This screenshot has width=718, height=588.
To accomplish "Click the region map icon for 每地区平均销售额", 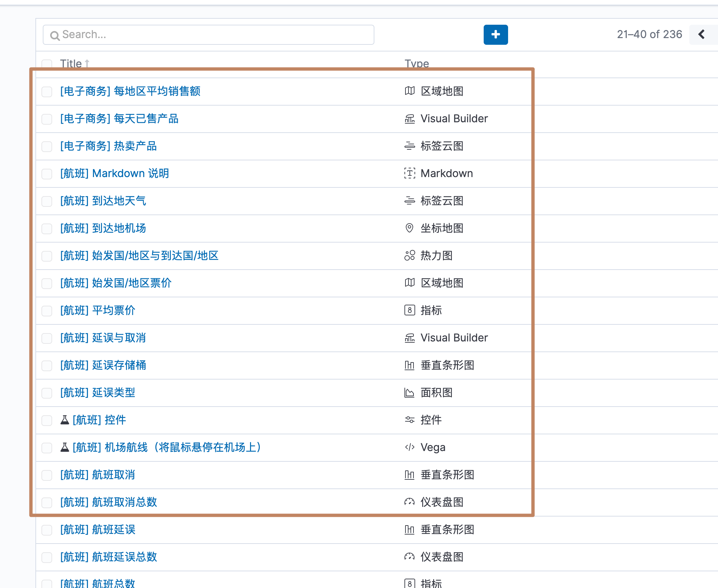I will [409, 91].
